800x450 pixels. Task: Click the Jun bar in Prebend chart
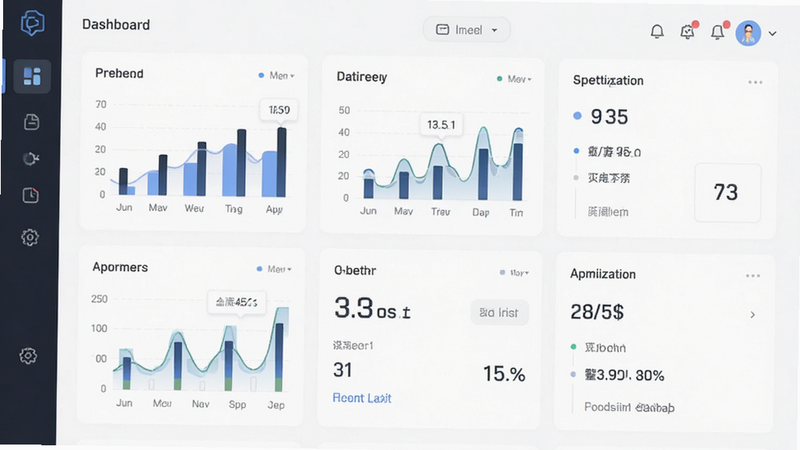(x=123, y=181)
